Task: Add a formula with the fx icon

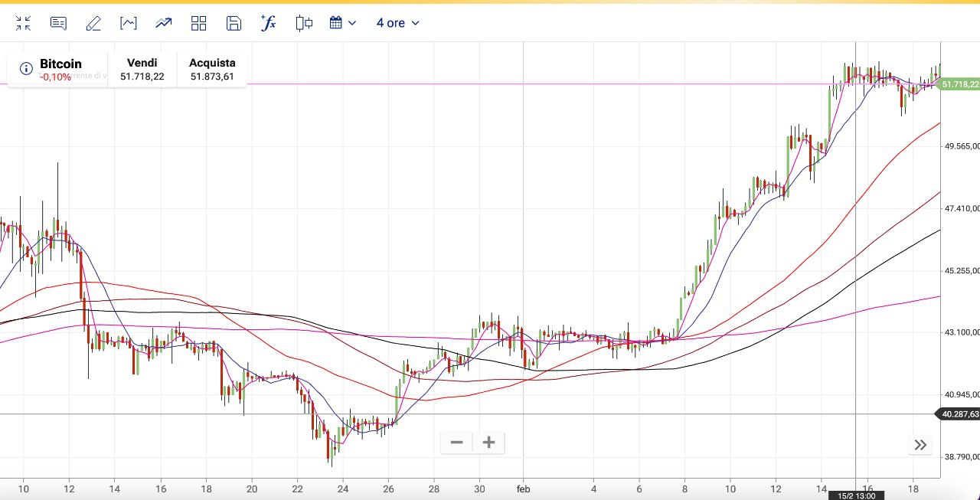Action: coord(268,23)
